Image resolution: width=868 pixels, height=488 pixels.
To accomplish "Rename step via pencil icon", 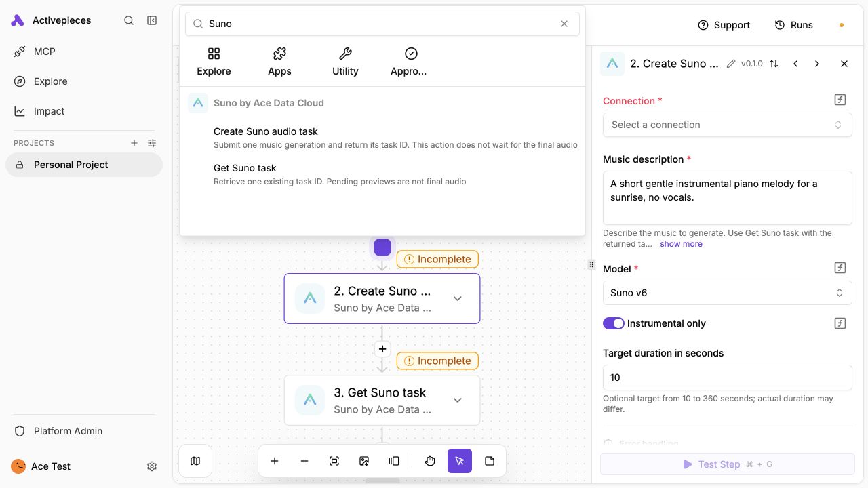I will click(731, 64).
